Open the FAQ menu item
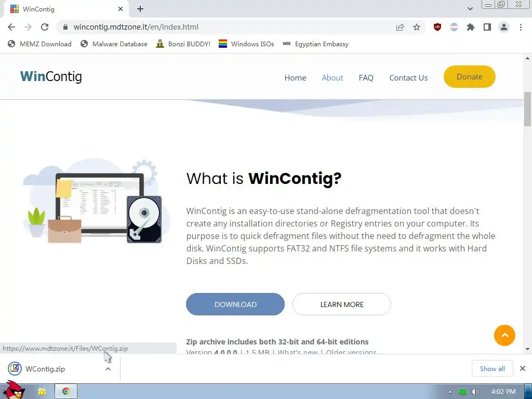Viewport: 532px width, 399px height. click(366, 78)
